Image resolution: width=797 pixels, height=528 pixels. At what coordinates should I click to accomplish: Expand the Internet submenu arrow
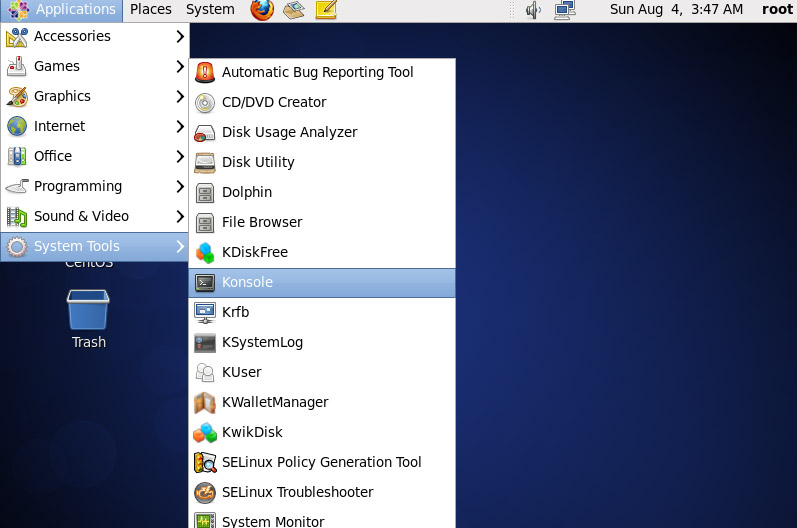point(180,126)
